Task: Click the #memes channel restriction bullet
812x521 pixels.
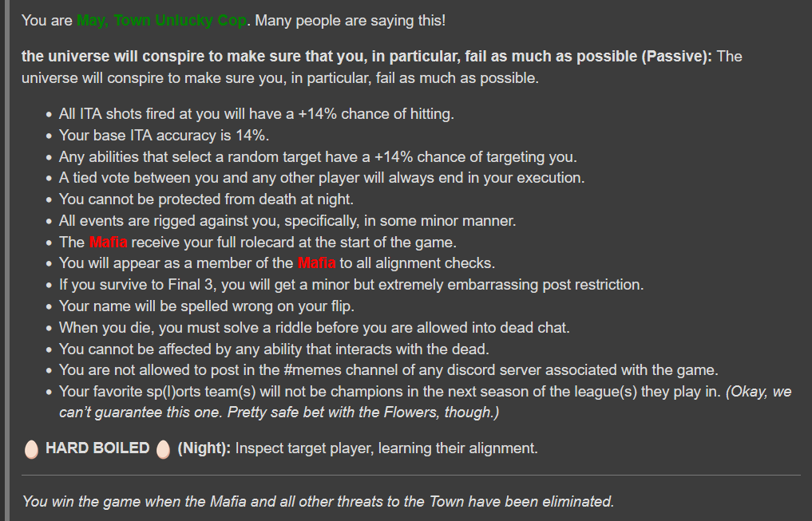Action: pos(388,370)
